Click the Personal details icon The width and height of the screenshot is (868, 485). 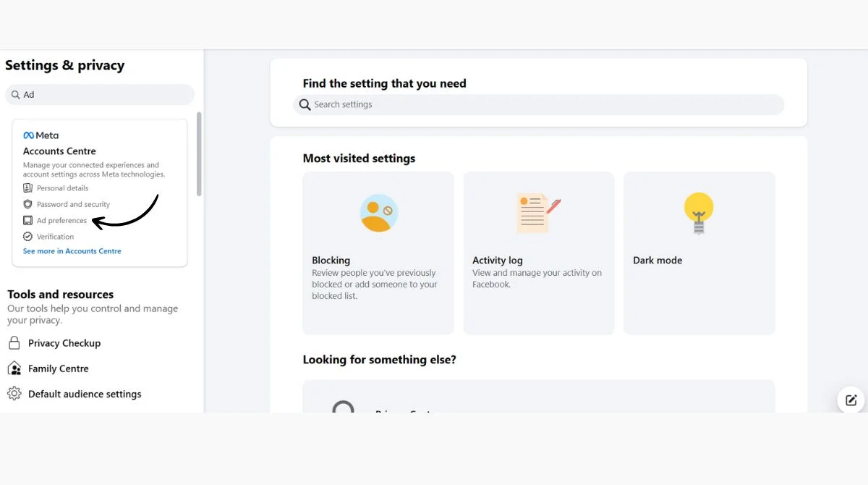[x=27, y=188]
